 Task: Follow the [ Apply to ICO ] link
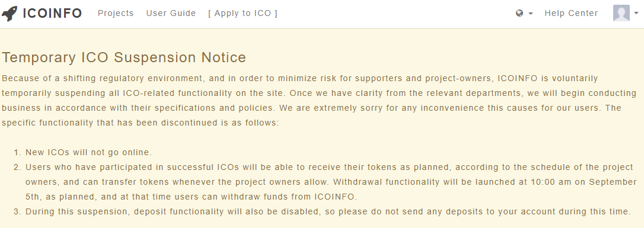[243, 13]
